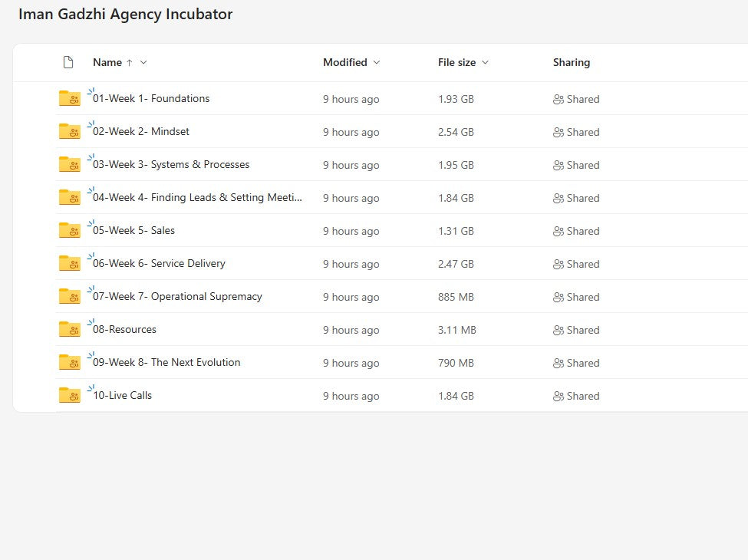Click folder icon for 08-Resources
Viewport: 748px width, 560px height.
(69, 329)
